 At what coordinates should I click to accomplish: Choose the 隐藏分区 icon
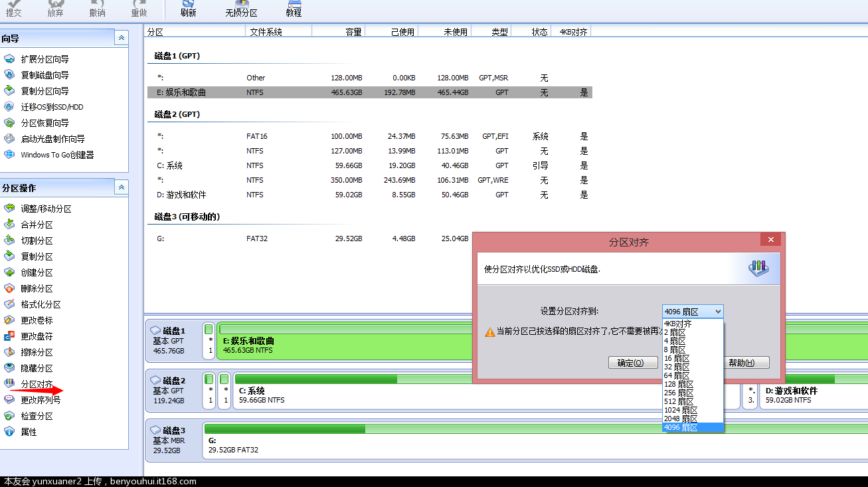pyautogui.click(x=9, y=368)
